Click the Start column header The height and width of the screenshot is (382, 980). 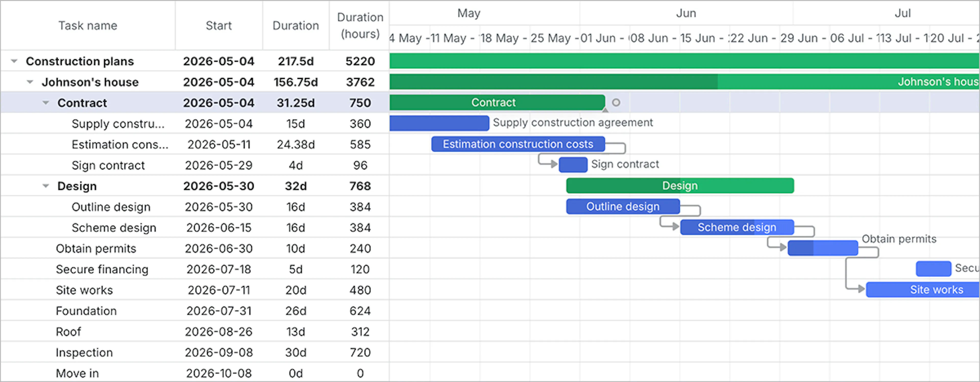(219, 26)
